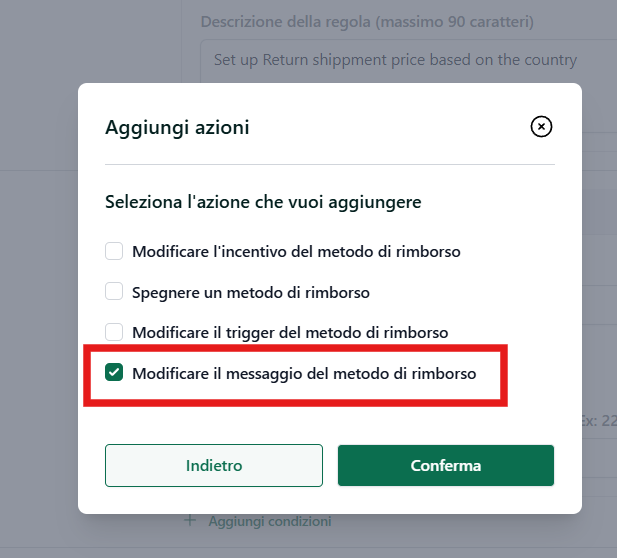Check Modificare il trigger del metodo checkbox
The height and width of the screenshot is (558, 617).
pos(114,332)
